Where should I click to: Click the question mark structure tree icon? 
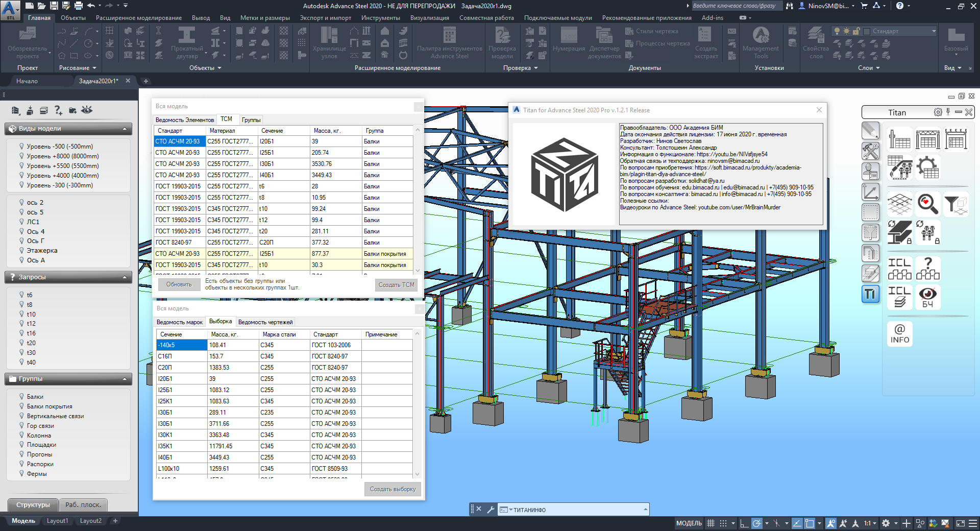[x=927, y=269]
